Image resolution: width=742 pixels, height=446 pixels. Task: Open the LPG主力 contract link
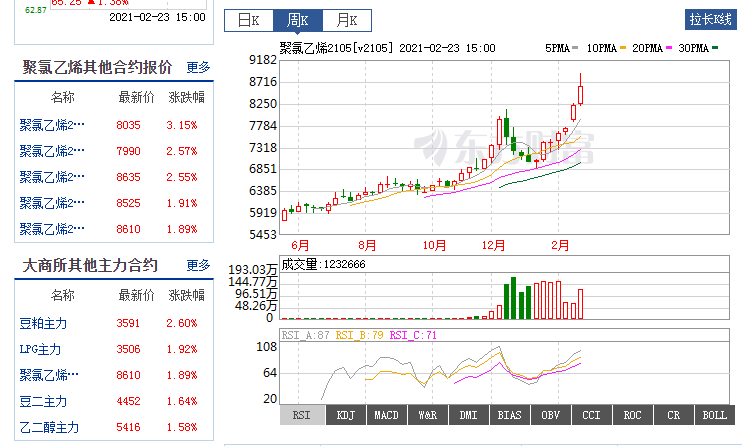pos(40,349)
